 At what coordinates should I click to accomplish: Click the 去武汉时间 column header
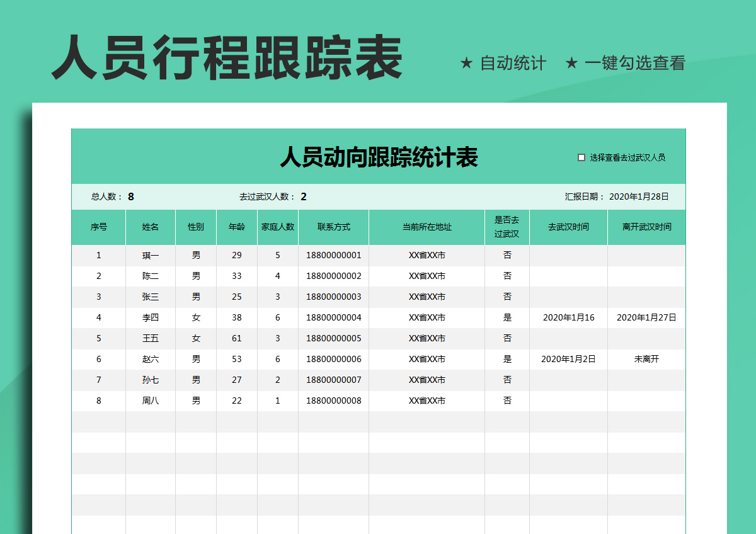[568, 227]
